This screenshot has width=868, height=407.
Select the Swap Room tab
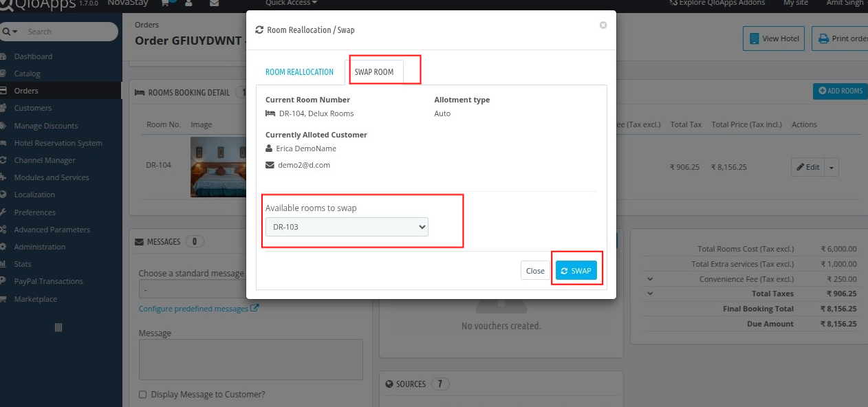(x=374, y=72)
